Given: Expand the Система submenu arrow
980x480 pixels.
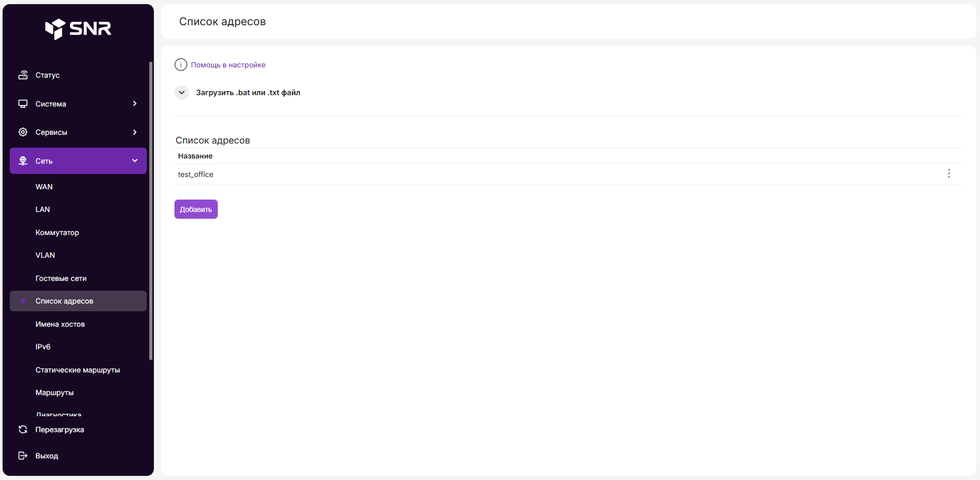Looking at the screenshot, I should 135,104.
